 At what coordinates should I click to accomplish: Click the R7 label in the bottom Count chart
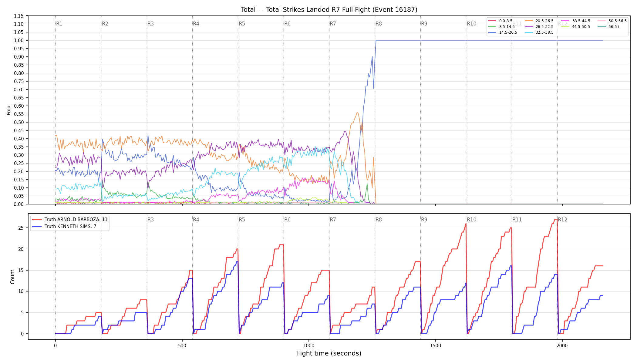click(333, 220)
